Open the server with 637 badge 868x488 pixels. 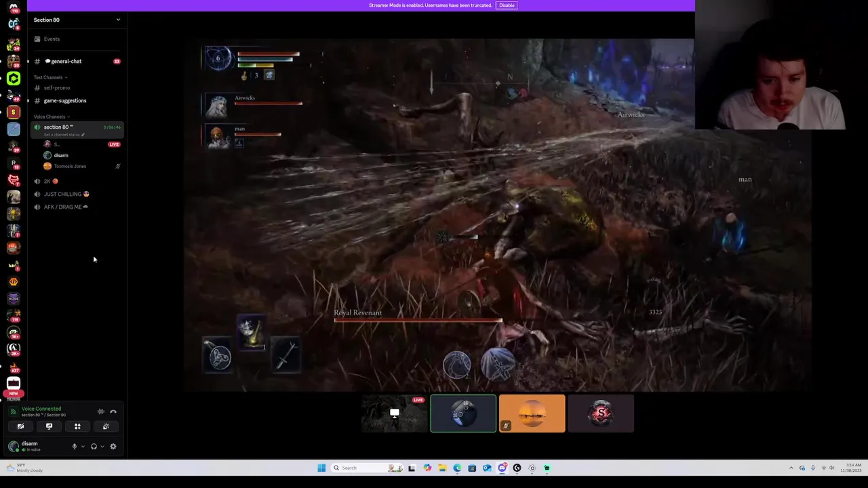pos(14,366)
